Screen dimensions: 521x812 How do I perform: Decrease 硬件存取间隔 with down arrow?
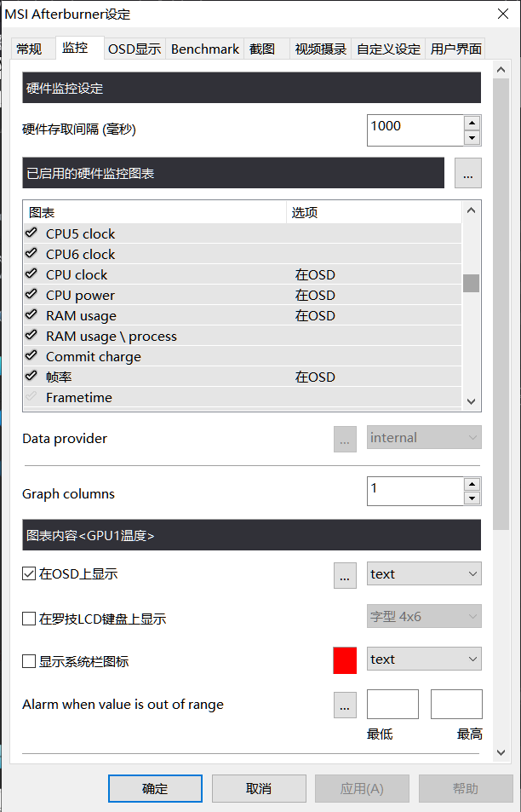pyautogui.click(x=472, y=138)
